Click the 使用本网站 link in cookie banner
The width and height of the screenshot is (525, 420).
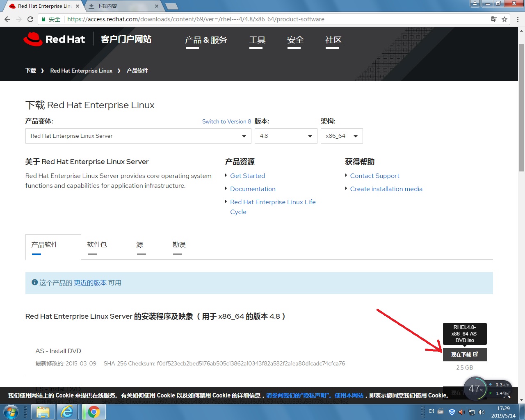[x=349, y=395]
